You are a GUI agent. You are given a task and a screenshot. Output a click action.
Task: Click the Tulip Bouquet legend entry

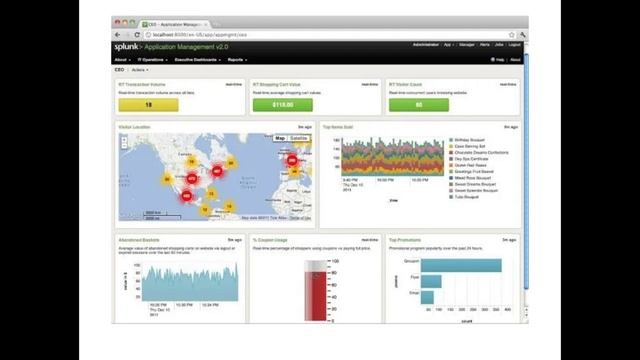click(464, 197)
